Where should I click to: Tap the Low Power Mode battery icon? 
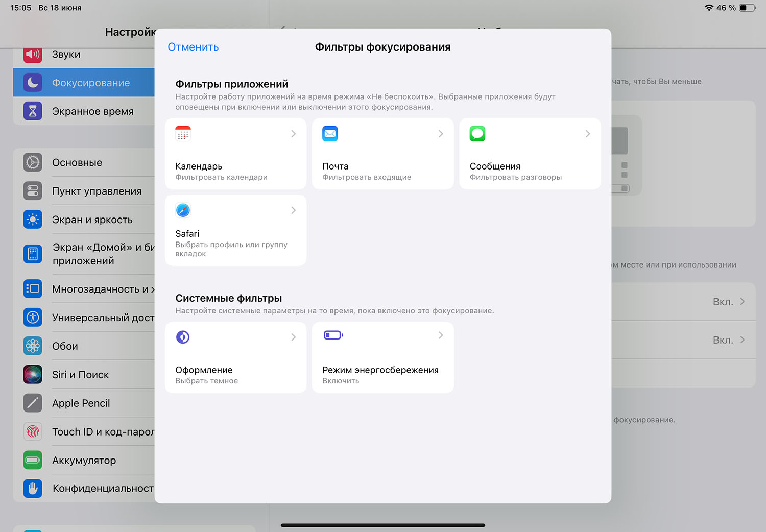[x=333, y=335]
